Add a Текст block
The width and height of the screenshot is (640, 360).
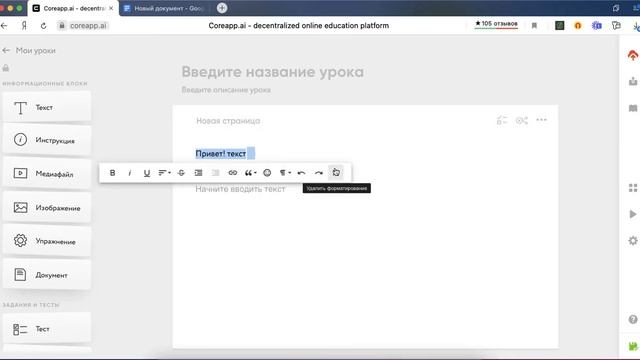pyautogui.click(x=47, y=107)
